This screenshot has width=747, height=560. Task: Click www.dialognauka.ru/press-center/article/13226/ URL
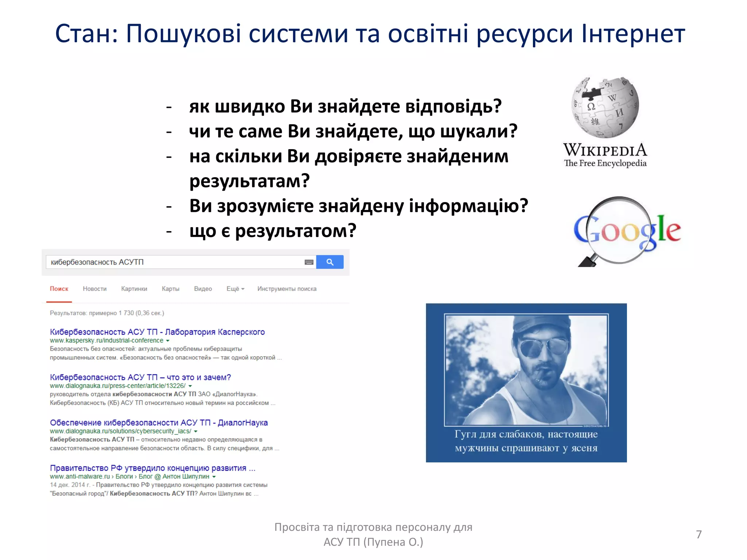pos(118,386)
